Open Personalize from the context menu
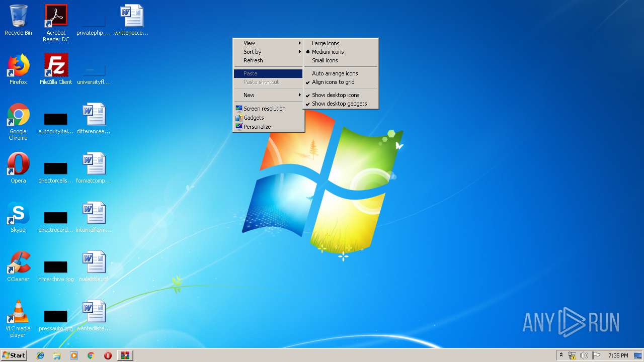The width and height of the screenshot is (644, 362). [x=268, y=127]
